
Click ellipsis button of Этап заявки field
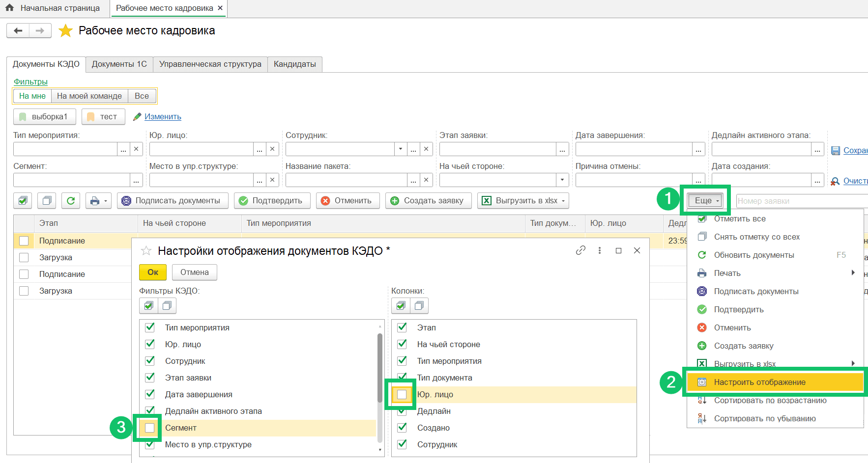point(562,149)
